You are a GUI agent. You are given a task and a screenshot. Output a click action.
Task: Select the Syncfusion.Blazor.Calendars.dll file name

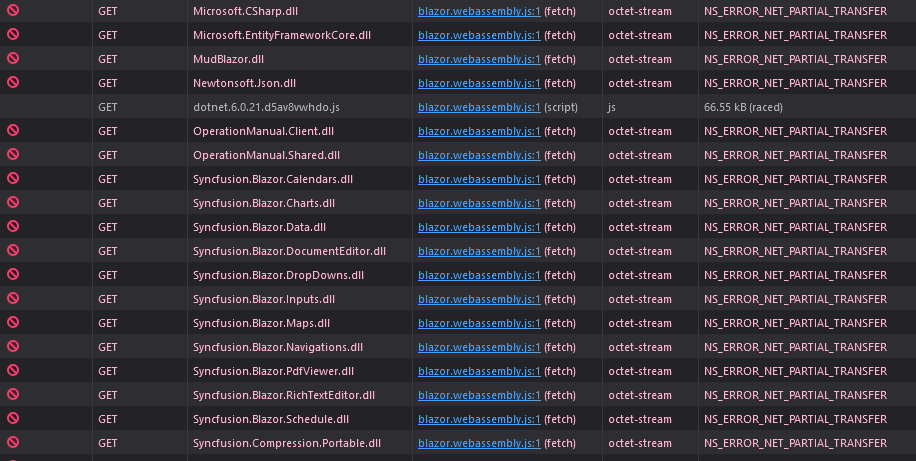coord(273,179)
